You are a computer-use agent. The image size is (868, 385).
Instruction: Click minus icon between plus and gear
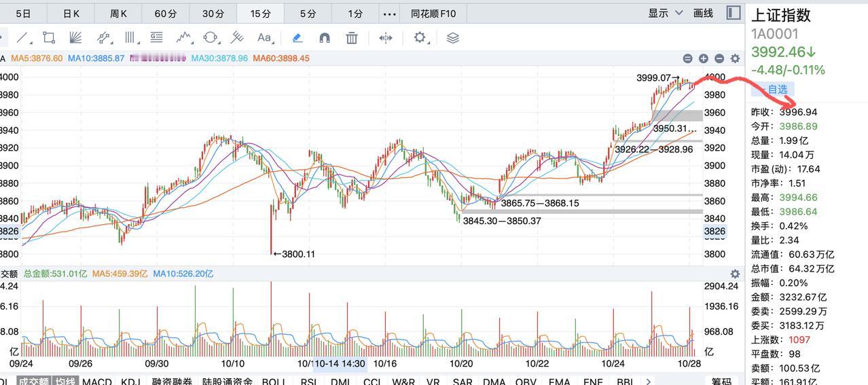pos(719,59)
